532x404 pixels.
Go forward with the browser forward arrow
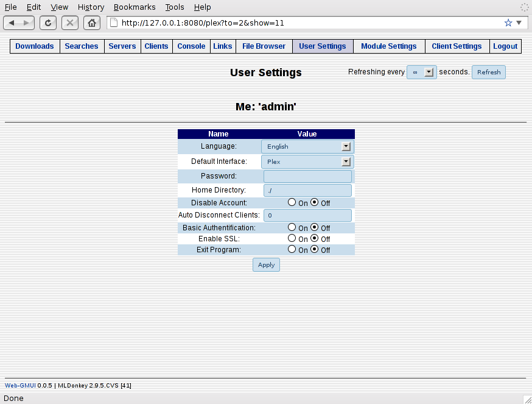[x=26, y=23]
